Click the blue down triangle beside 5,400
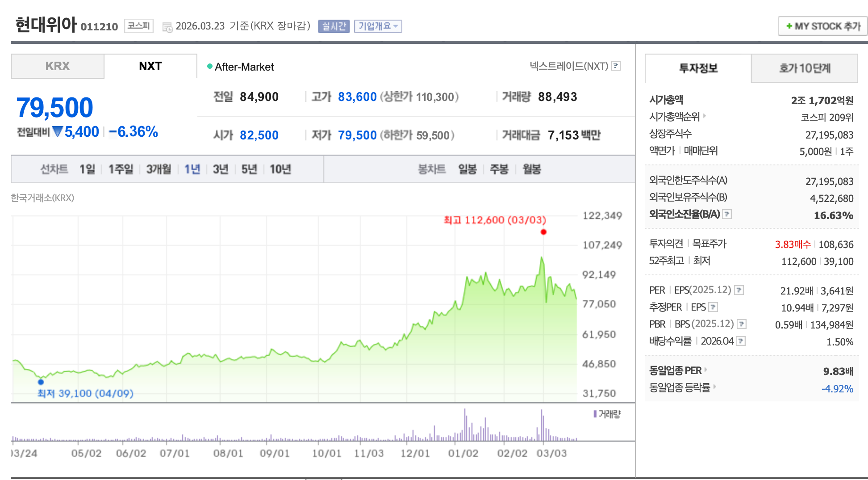Viewport: 868px width, 480px height. coord(57,131)
